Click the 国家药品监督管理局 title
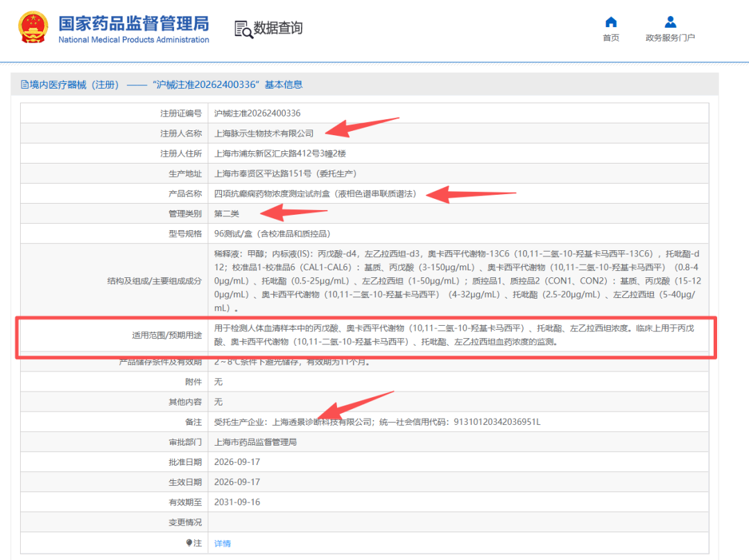Viewport: 749px width, 560px height. point(134,24)
